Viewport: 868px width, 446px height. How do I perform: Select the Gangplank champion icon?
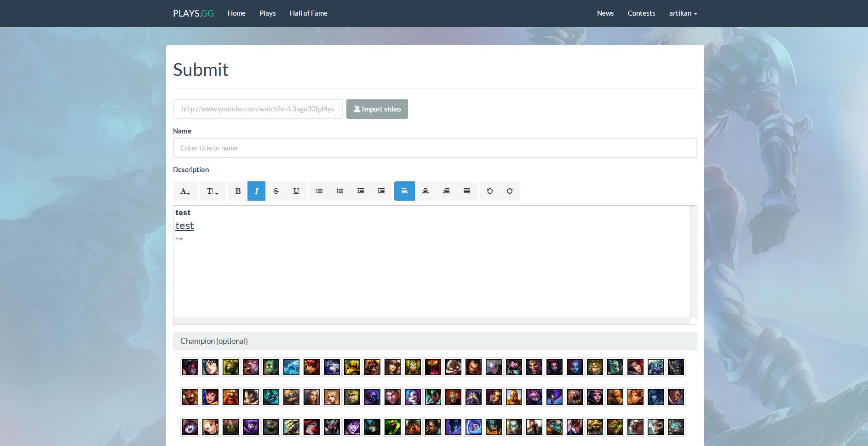tap(190, 397)
